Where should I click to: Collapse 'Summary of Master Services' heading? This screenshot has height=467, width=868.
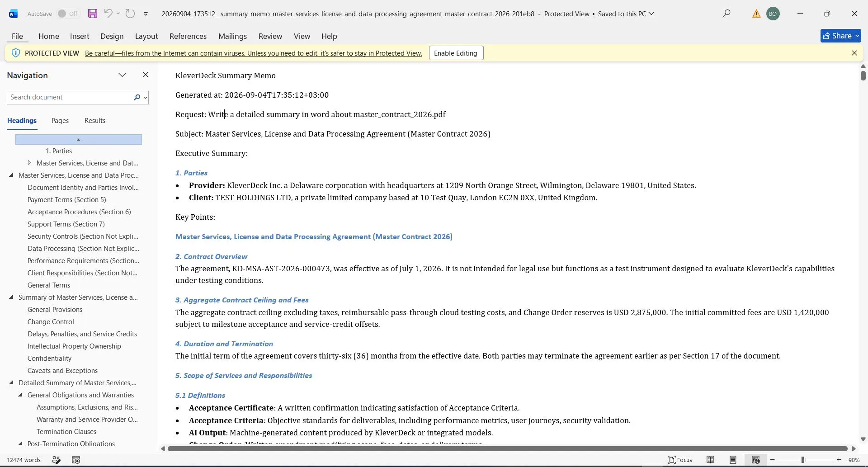point(11,297)
